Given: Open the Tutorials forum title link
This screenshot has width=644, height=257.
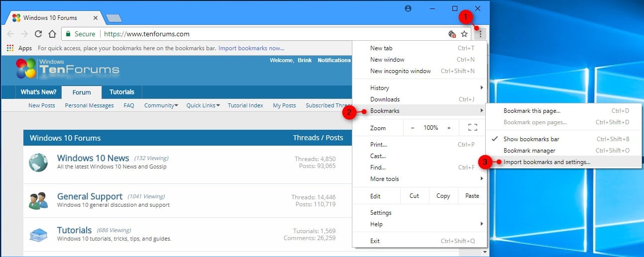Looking at the screenshot, I should [x=75, y=230].
